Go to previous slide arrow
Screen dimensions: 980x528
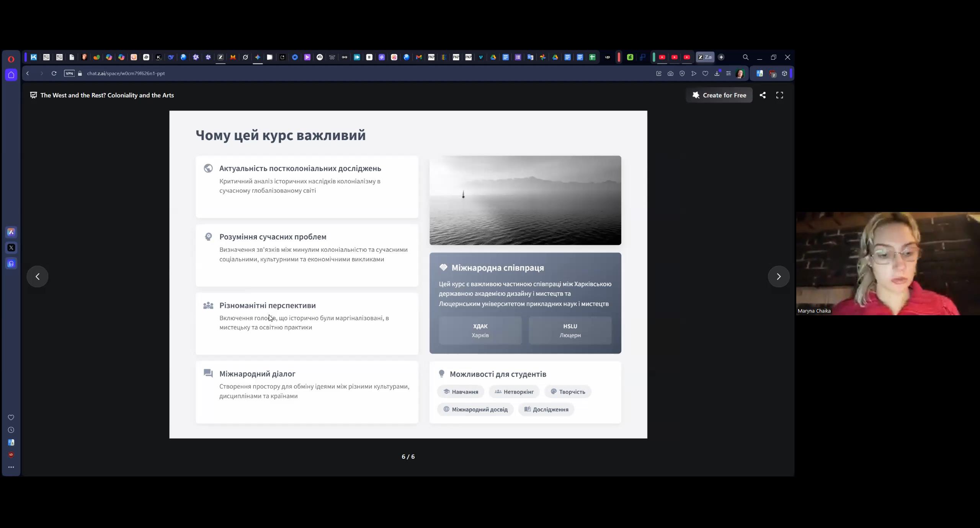[x=38, y=276]
